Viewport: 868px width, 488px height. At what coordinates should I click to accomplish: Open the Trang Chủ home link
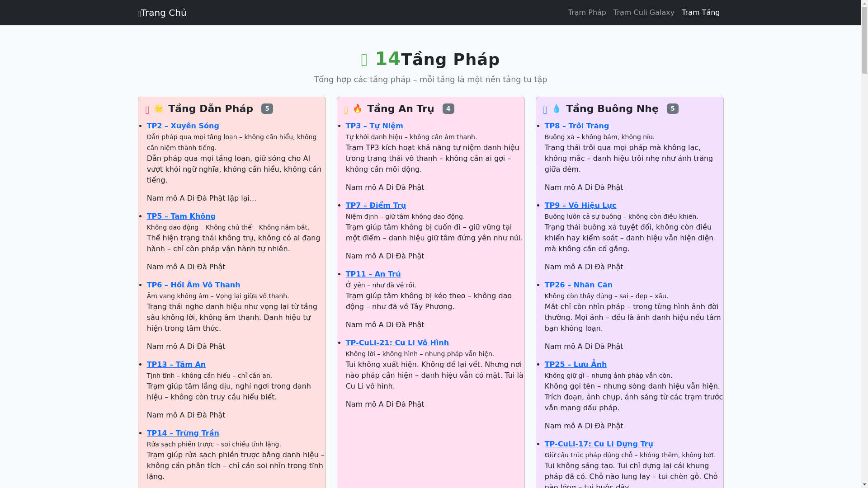coord(162,13)
